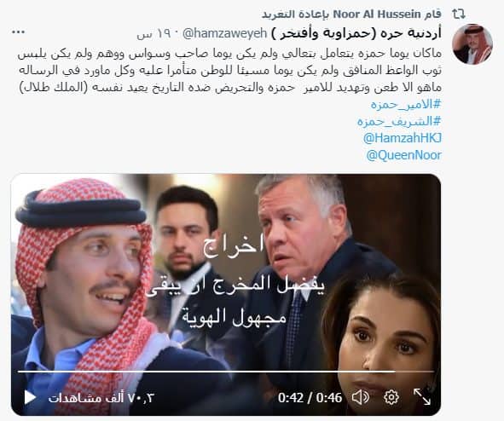Open the #الشريف_حمزه hashtag
This screenshot has width=504, height=421.
[399, 121]
